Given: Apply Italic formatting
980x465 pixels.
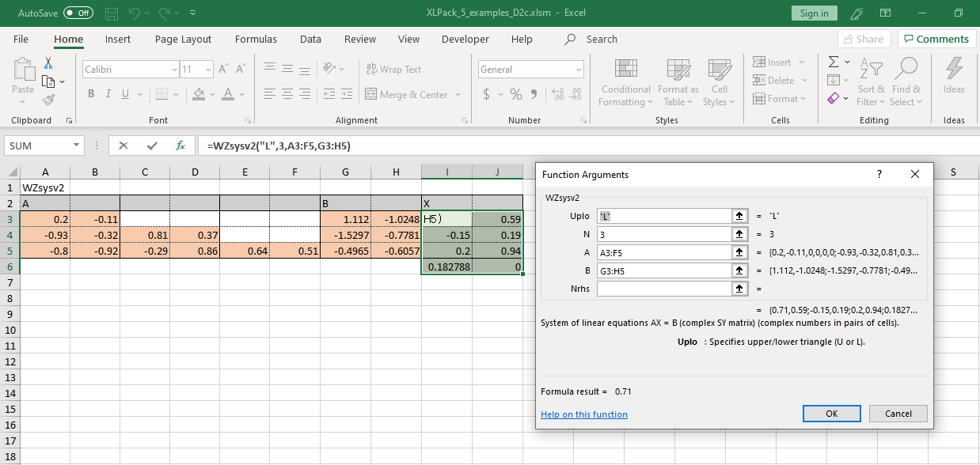Looking at the screenshot, I should (108, 94).
